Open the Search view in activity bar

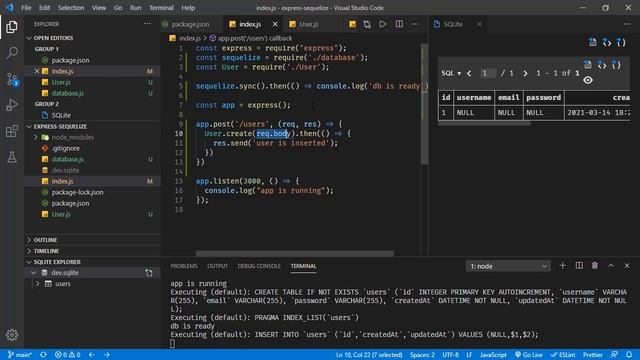(x=12, y=53)
